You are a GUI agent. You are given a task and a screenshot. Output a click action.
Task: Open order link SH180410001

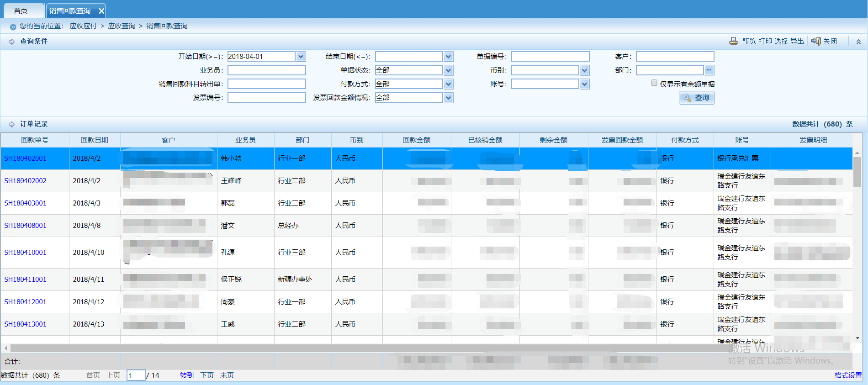25,253
